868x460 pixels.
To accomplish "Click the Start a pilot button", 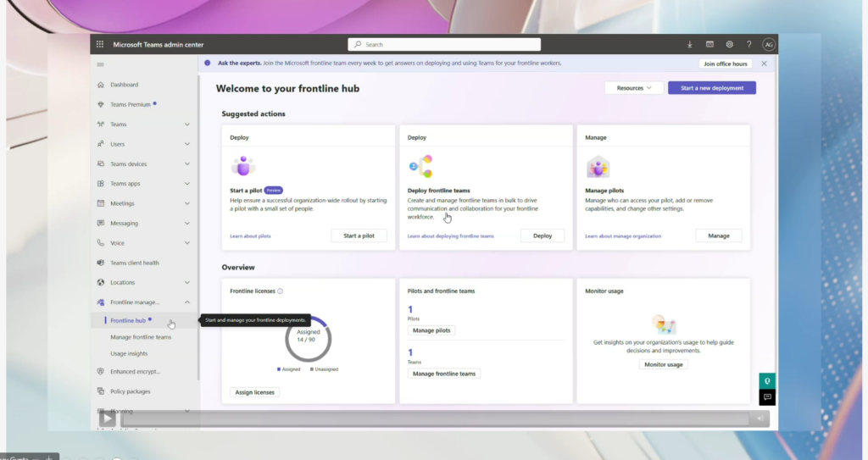I will click(359, 236).
